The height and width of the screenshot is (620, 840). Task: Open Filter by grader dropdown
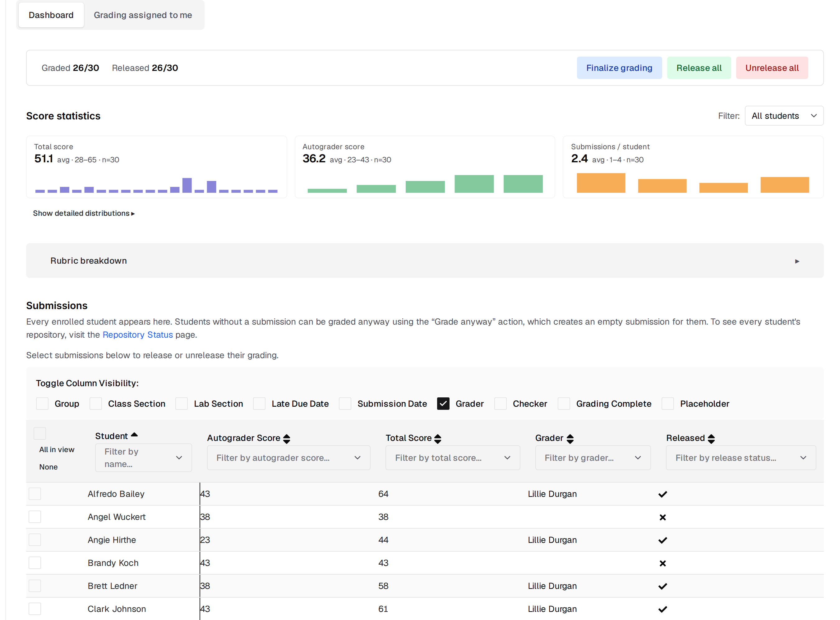click(x=593, y=458)
